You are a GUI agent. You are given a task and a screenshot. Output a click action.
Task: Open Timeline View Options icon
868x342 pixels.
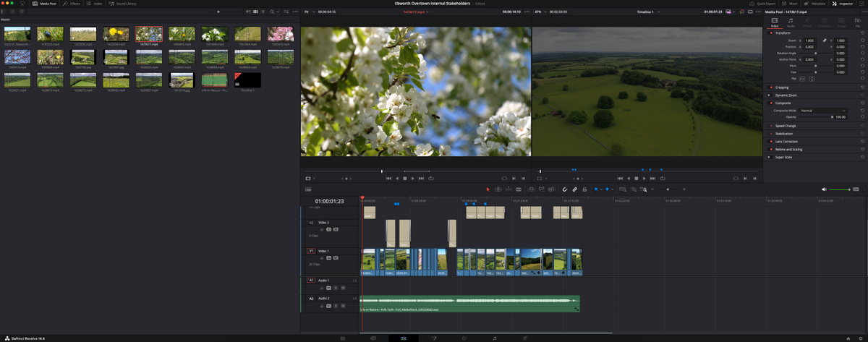coord(308,189)
